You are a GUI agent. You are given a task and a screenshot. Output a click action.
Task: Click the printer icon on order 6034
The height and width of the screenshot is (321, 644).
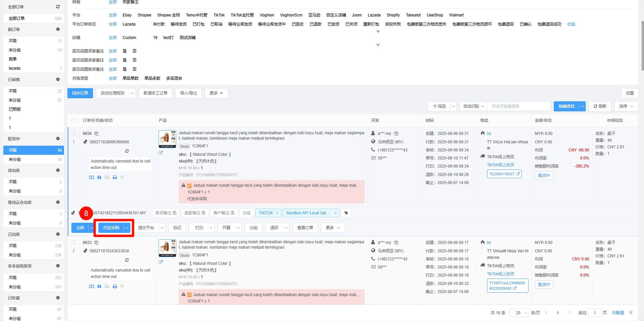[x=115, y=177]
